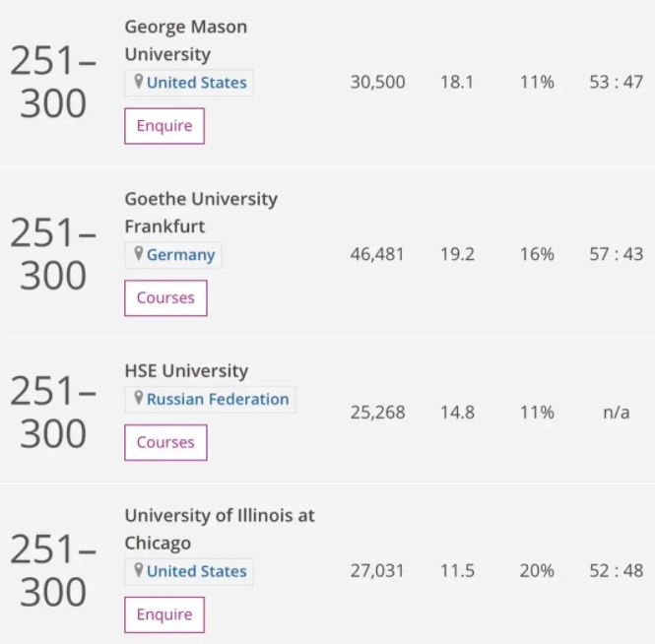The height and width of the screenshot is (644, 655).
Task: Click the location pin beside Illinois's United States
Action: pos(139,570)
